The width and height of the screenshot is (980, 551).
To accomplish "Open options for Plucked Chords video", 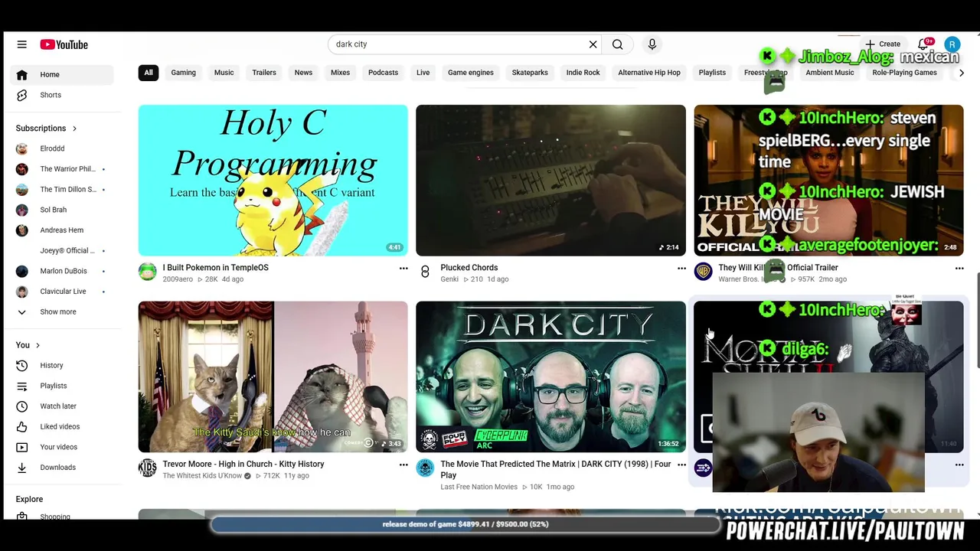I will (681, 269).
